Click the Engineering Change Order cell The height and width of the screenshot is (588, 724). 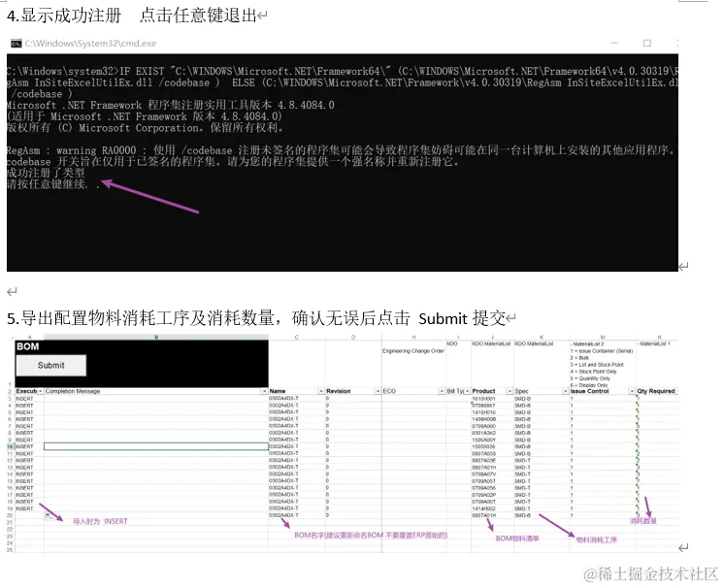413,351
